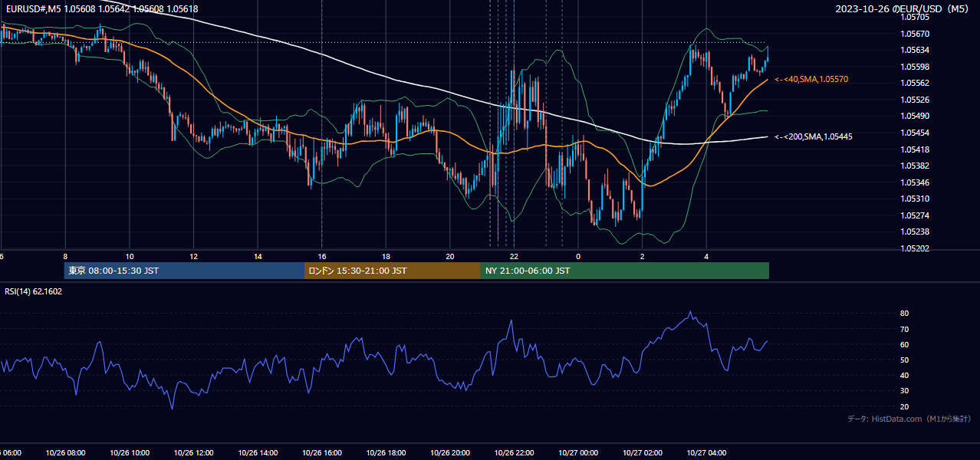Click price scale value 1.05705
980x460 pixels.
point(914,17)
